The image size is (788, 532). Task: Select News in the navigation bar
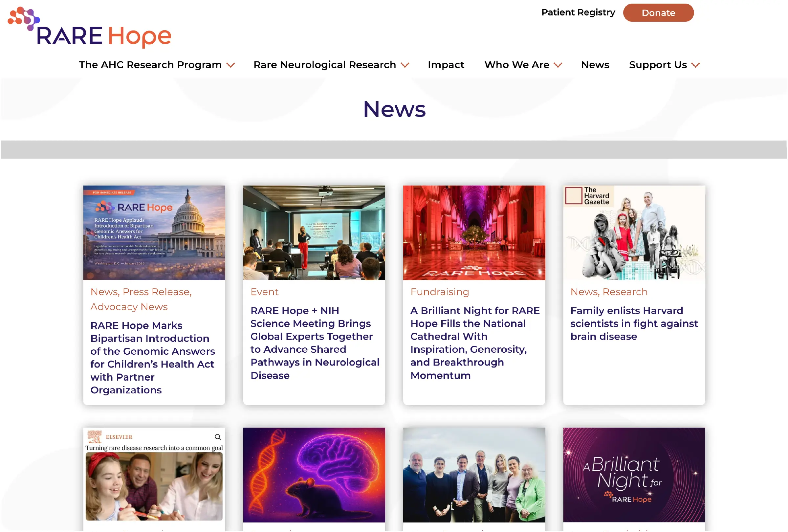(x=595, y=65)
